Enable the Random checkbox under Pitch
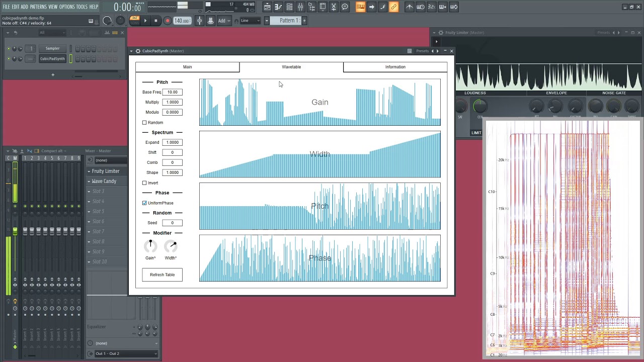This screenshot has height=362, width=644. point(144,123)
